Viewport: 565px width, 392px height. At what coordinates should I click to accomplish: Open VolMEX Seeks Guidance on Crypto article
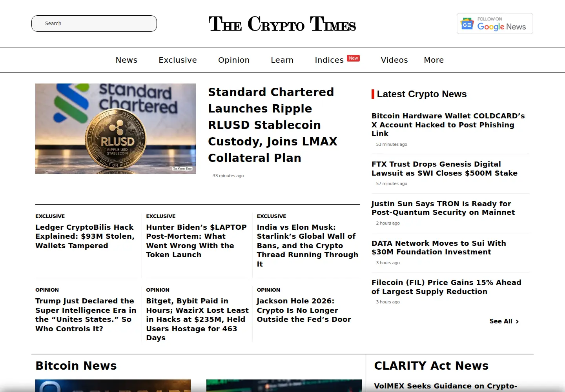click(x=446, y=386)
